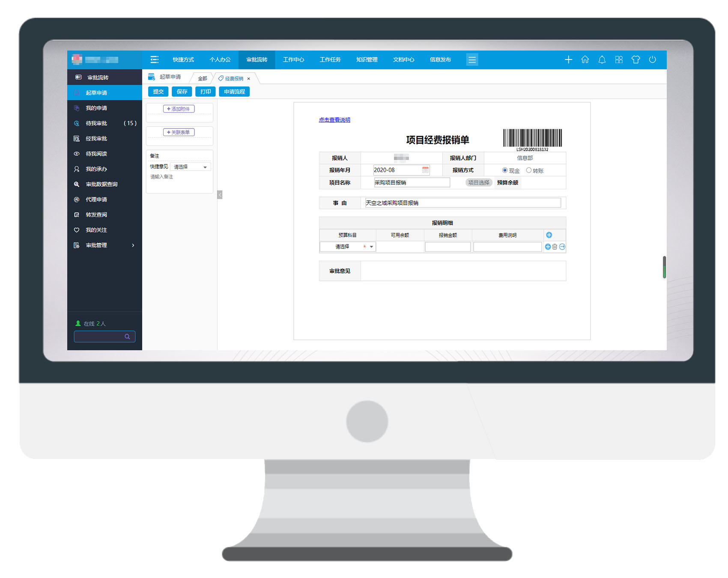Click the 事由 text input field
The image size is (728, 578).
[x=462, y=203]
